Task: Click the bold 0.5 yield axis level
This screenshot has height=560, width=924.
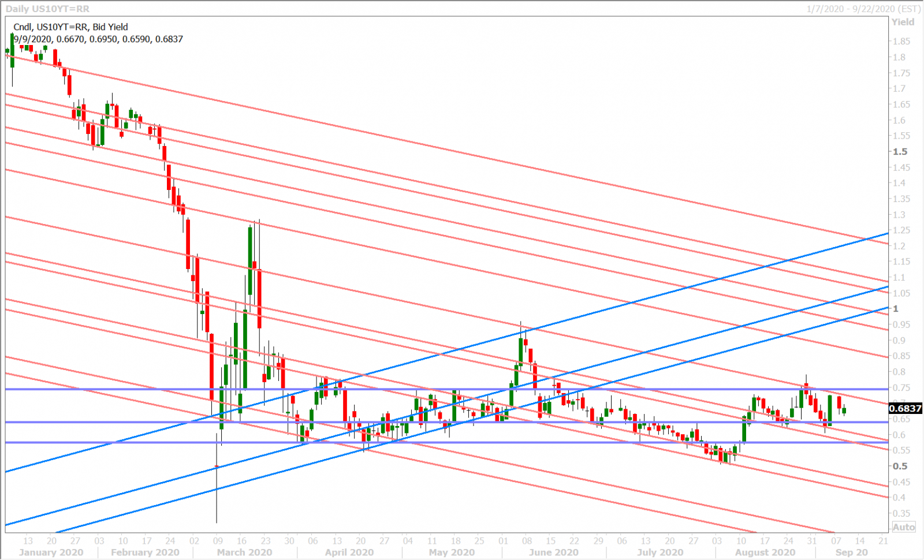Action: [900, 466]
